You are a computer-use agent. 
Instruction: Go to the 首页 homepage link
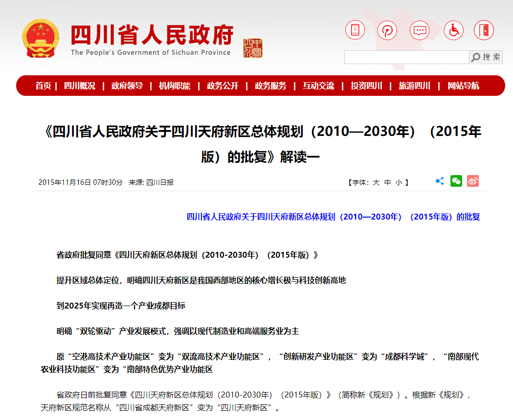[42, 85]
